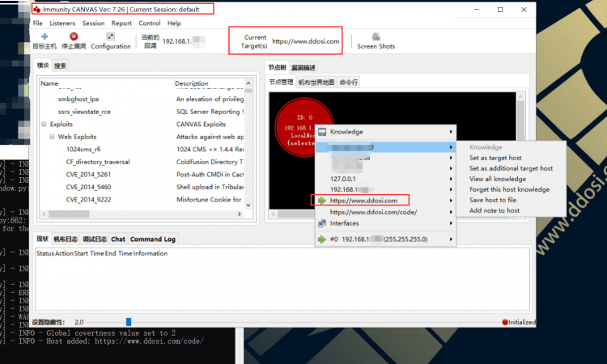607x364 pixels.
Task: Choose Add note to host
Action: 495,210
